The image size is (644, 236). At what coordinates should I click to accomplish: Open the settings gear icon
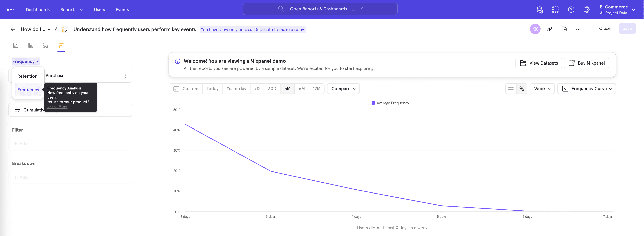[x=587, y=10]
